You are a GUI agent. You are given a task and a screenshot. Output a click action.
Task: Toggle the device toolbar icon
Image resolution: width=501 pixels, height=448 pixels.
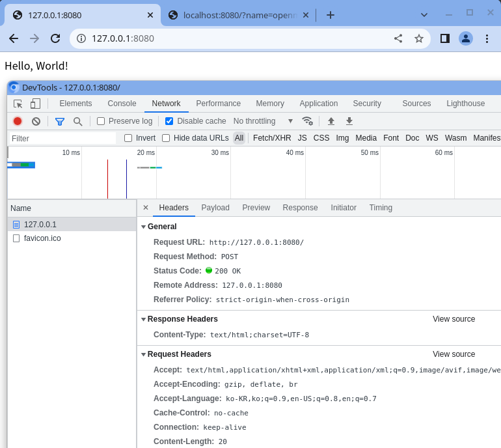pos(35,104)
